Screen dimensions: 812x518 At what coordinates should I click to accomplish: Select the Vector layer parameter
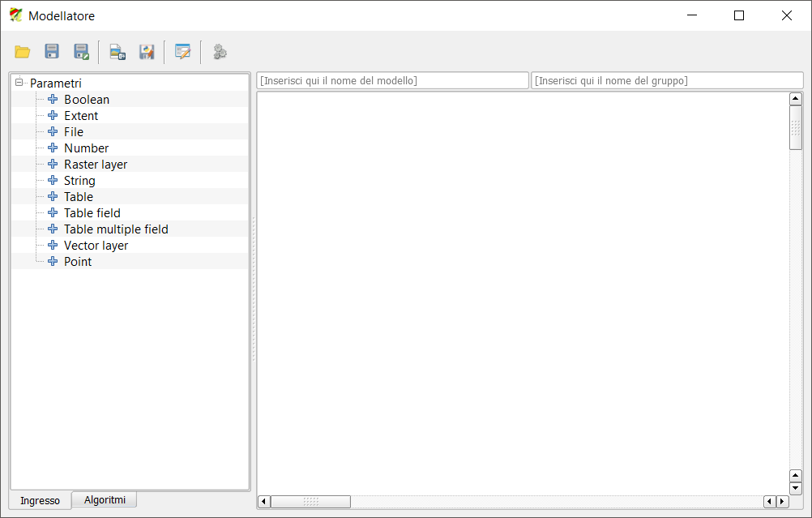pyautogui.click(x=96, y=246)
